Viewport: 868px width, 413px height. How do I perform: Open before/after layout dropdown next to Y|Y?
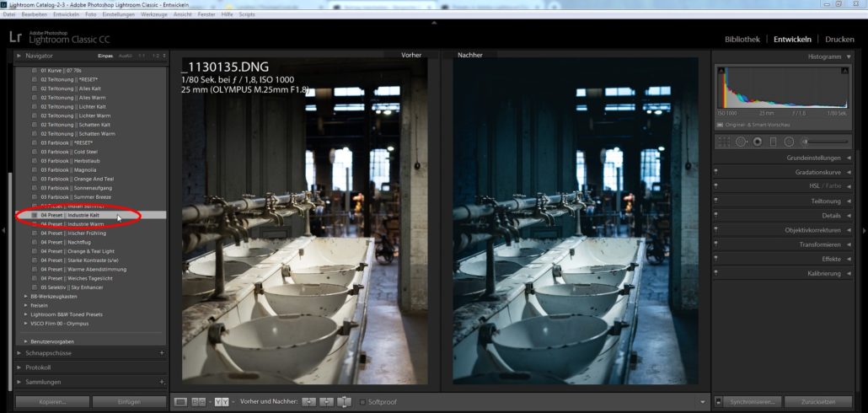coord(233,402)
